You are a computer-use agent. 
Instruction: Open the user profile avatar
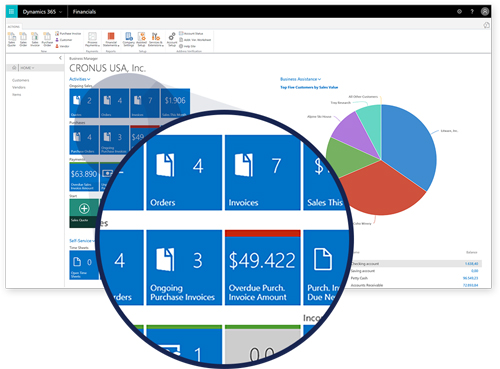tap(485, 11)
